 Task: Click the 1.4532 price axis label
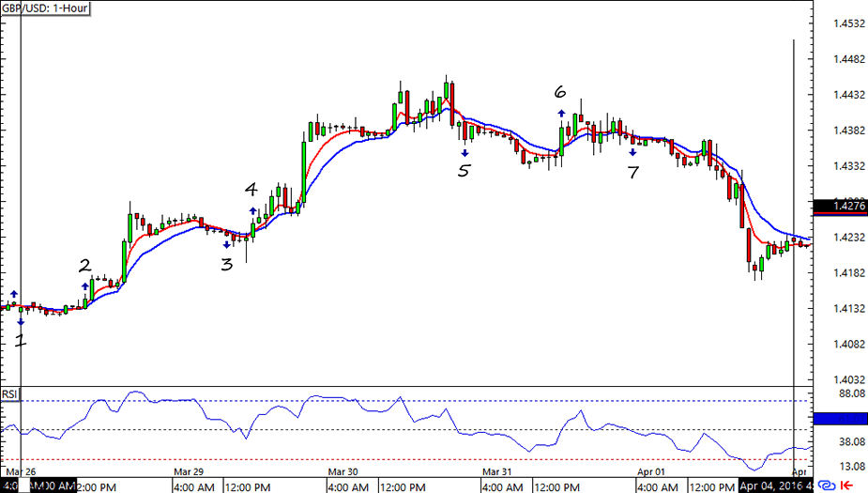click(848, 23)
